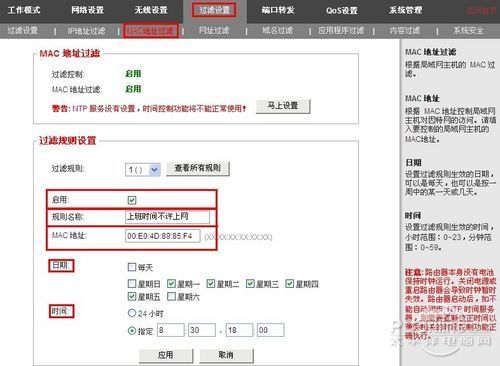Open the QoS设置 top menu
The image size is (500, 366).
(x=341, y=10)
